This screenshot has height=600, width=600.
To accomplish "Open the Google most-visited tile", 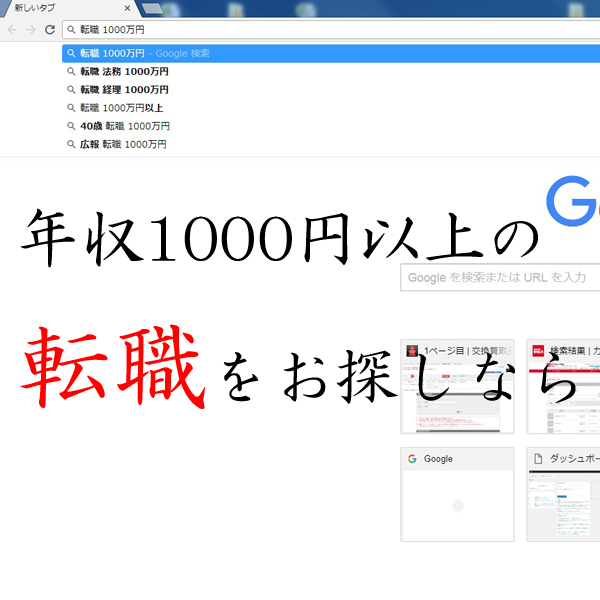I will click(457, 494).
